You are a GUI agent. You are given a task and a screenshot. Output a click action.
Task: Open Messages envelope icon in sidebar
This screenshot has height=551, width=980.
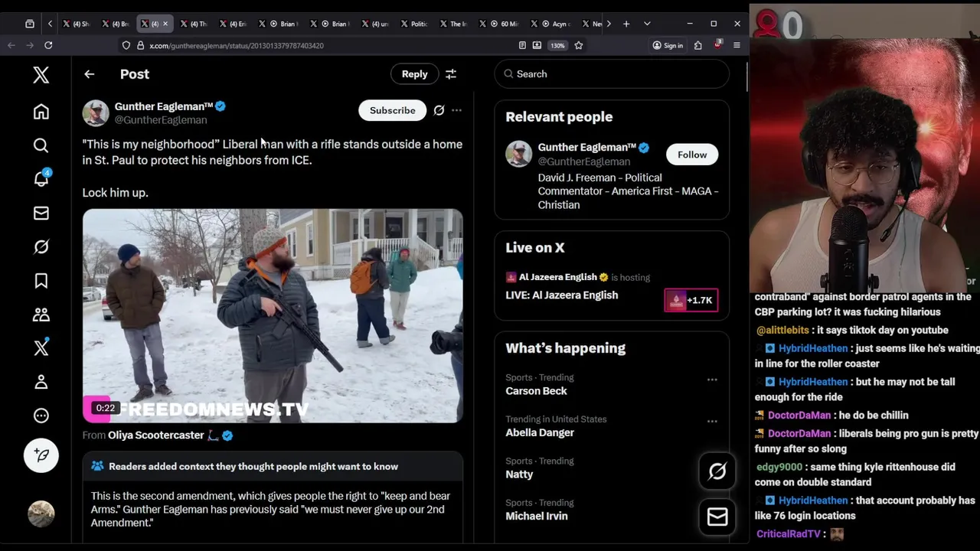(41, 213)
